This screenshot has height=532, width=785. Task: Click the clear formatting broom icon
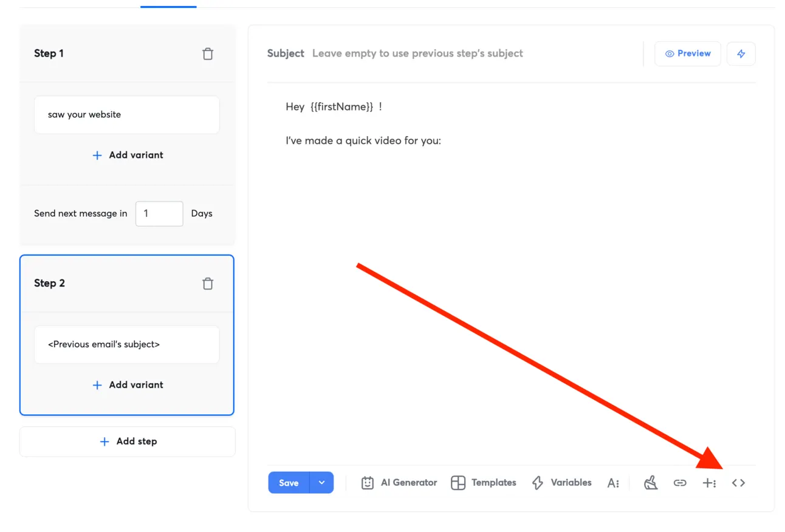tap(651, 483)
